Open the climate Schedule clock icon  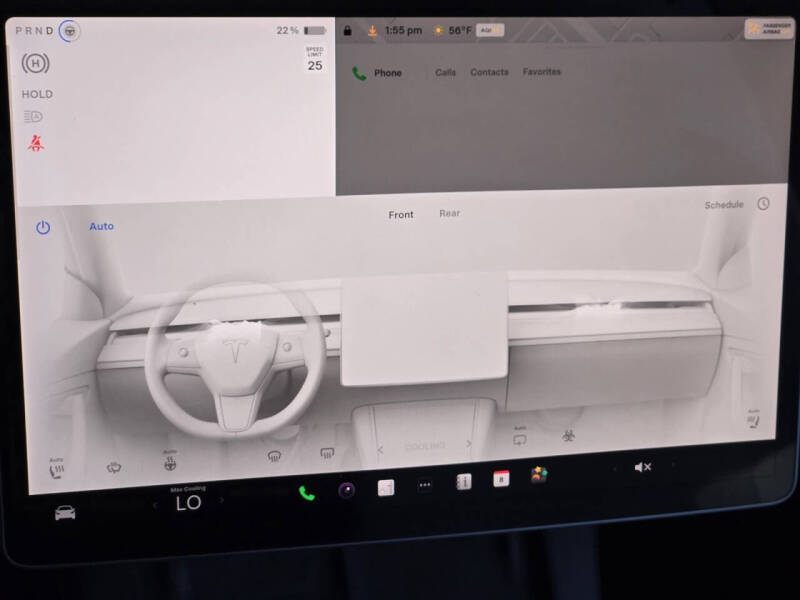(764, 204)
